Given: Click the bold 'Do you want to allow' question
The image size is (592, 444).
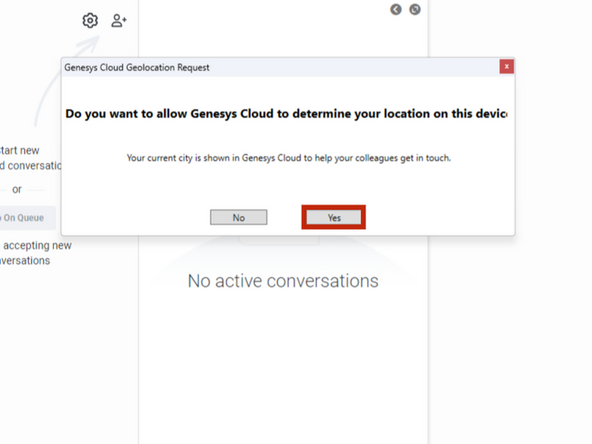Looking at the screenshot, I should (x=286, y=114).
